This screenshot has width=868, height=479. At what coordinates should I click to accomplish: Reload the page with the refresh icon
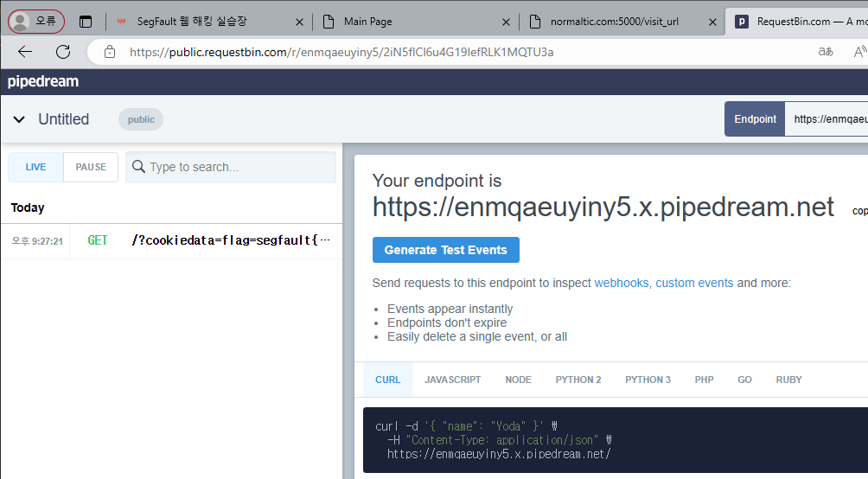[x=63, y=52]
